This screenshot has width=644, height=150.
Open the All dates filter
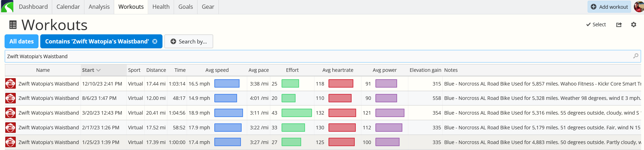click(21, 41)
